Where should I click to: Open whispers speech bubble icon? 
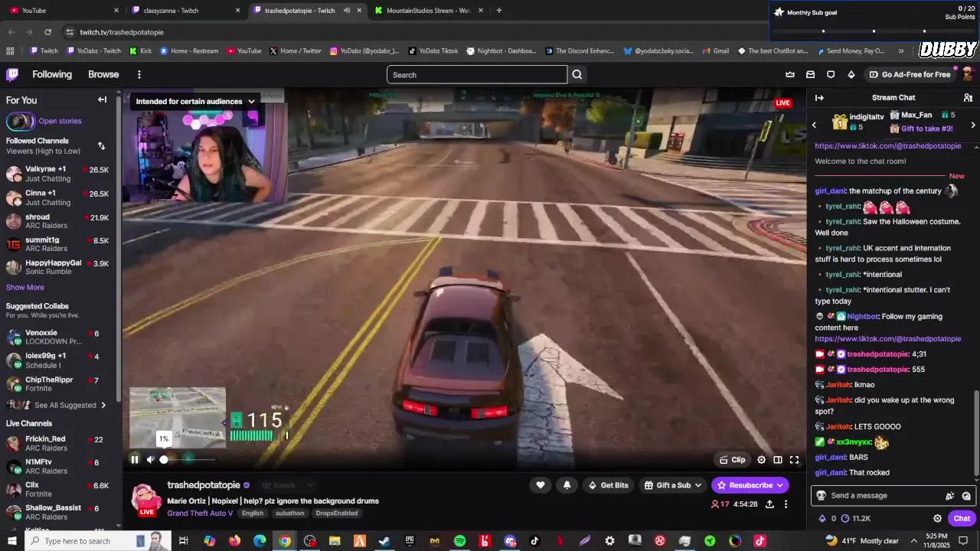pos(831,74)
